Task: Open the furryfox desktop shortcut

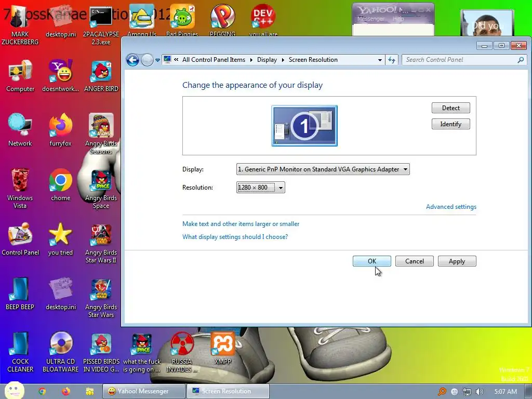Action: point(60,130)
